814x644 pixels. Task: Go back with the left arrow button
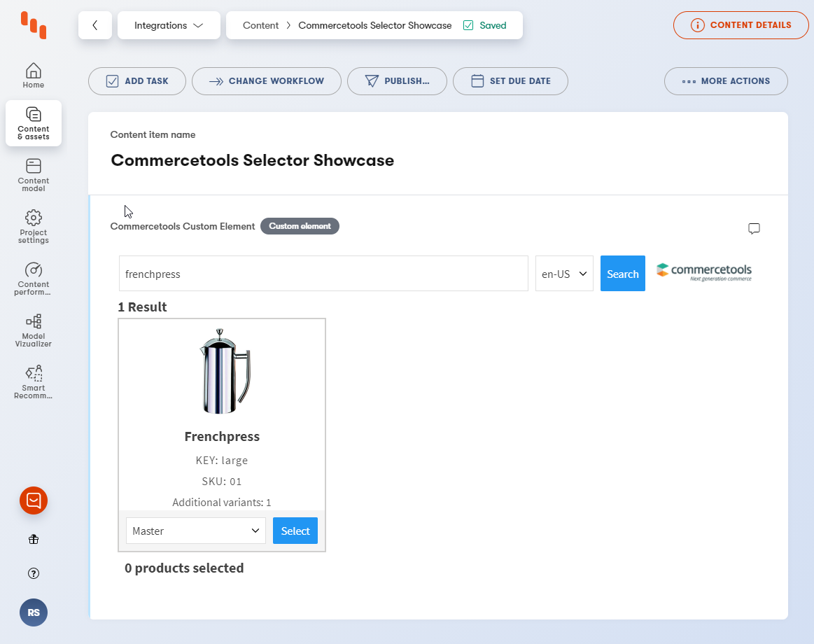pyautogui.click(x=95, y=25)
